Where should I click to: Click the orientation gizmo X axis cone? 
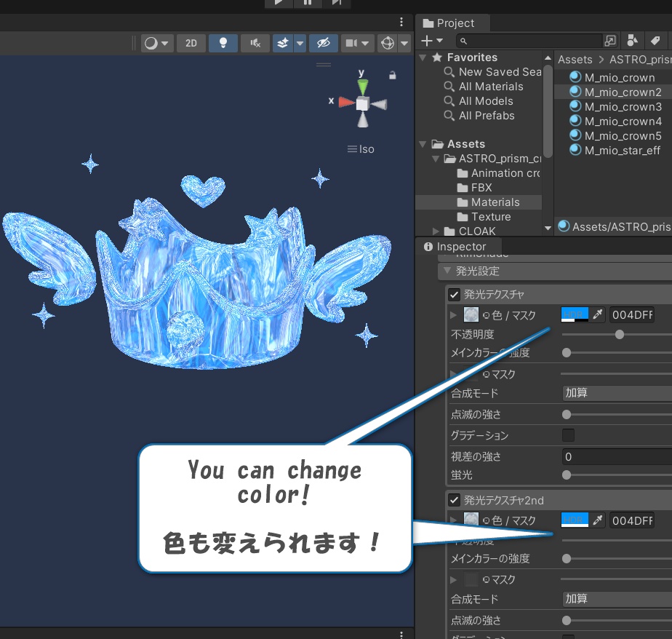[x=346, y=102]
